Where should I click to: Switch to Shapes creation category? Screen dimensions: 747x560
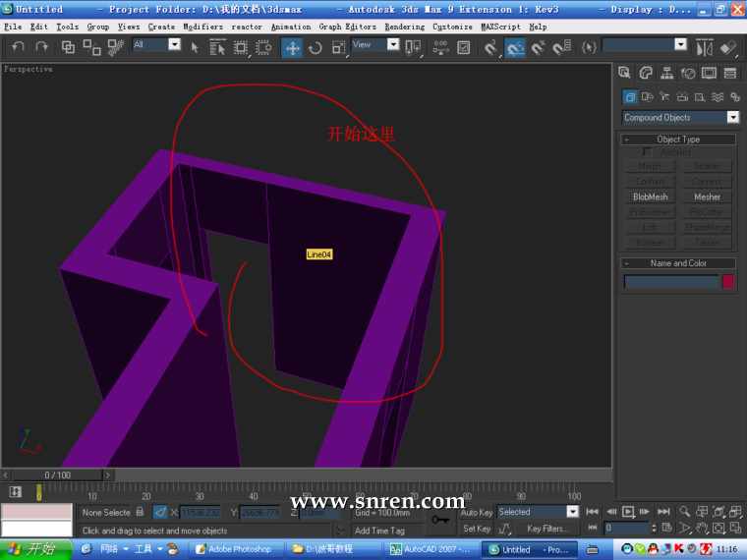(x=648, y=96)
